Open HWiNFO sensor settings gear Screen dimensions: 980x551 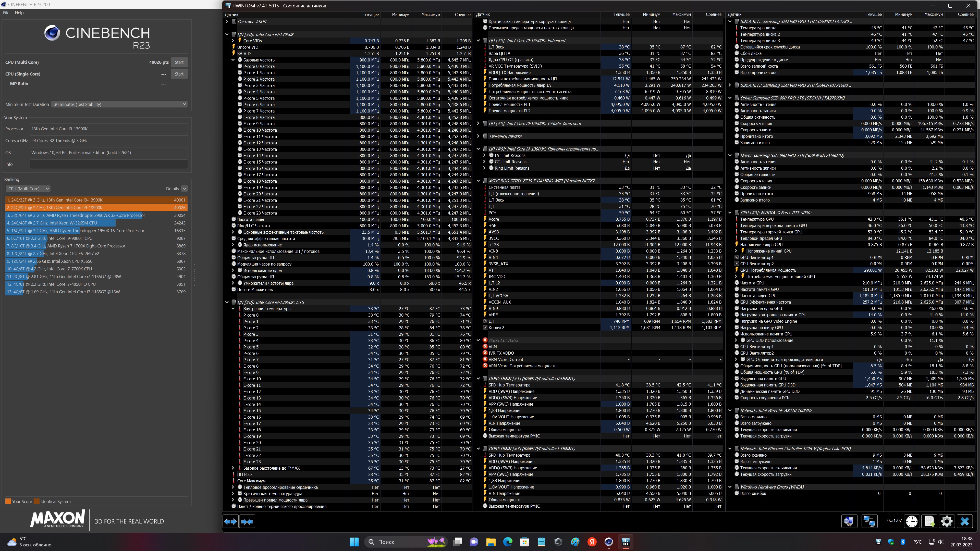click(x=947, y=521)
